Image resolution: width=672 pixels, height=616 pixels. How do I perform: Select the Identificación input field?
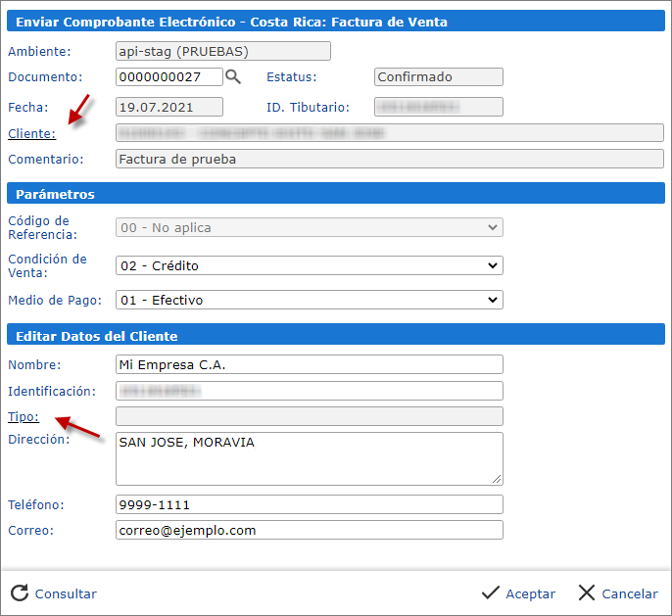point(309,391)
